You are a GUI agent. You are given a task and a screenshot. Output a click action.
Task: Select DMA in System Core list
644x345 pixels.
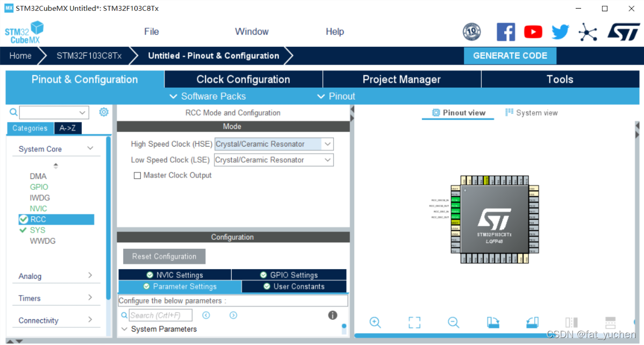click(x=38, y=176)
